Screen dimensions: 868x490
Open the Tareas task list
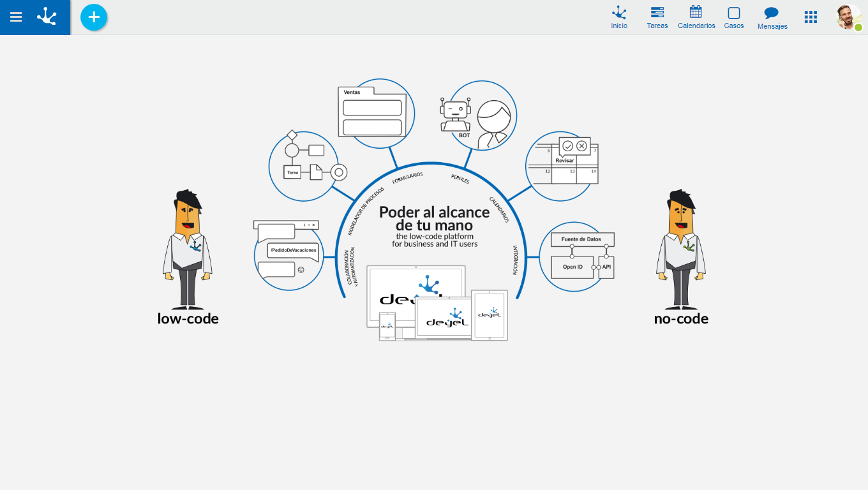tap(657, 17)
